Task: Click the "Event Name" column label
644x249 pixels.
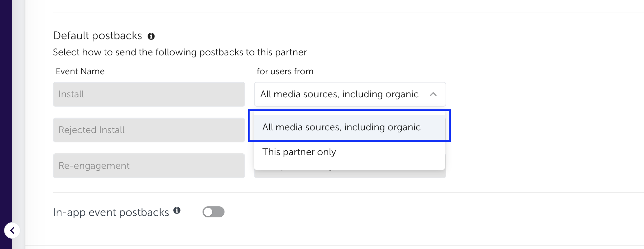Action: point(80,71)
